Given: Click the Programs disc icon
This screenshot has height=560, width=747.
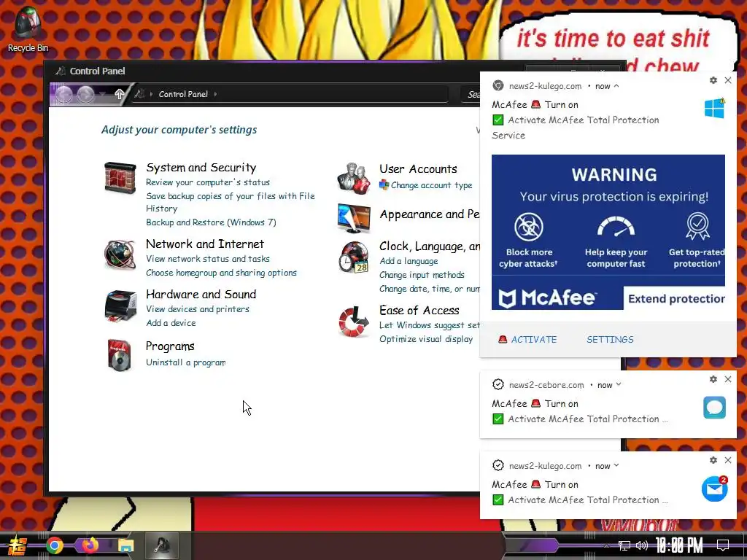Looking at the screenshot, I should tap(119, 355).
